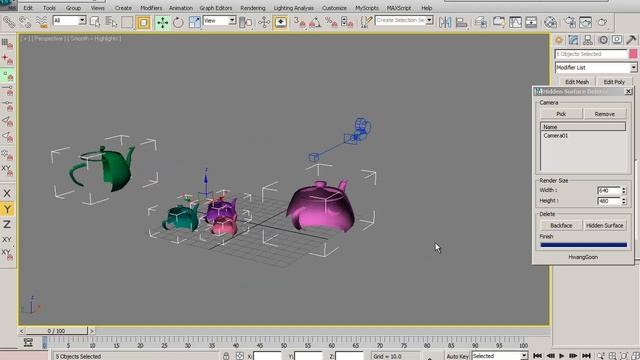Switch to the Utilities hammer tab
This screenshot has height=360, width=640.
pos(631,40)
